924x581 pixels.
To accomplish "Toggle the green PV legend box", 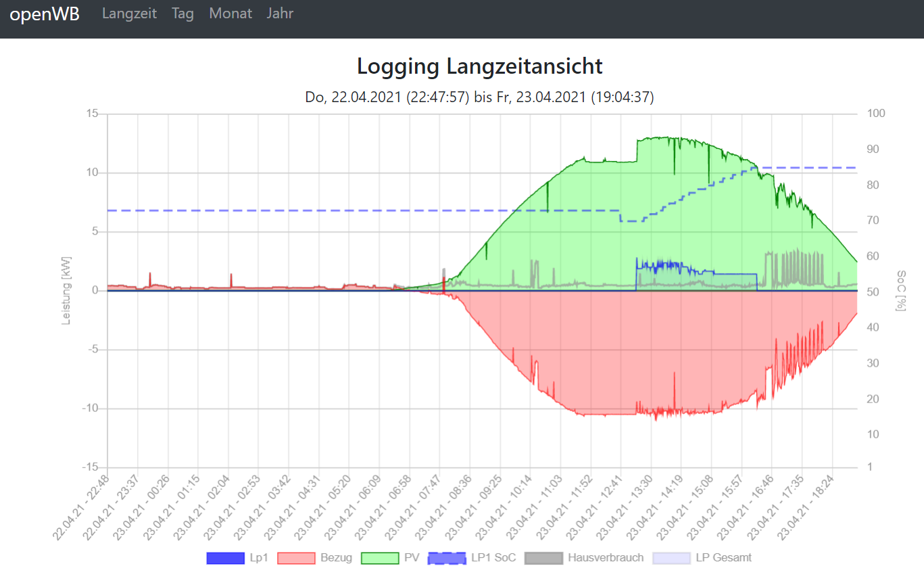I will (380, 558).
